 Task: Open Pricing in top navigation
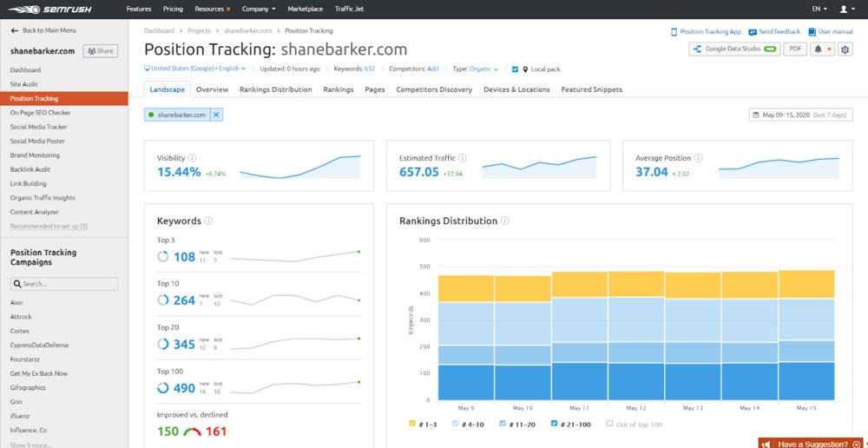pyautogui.click(x=174, y=9)
